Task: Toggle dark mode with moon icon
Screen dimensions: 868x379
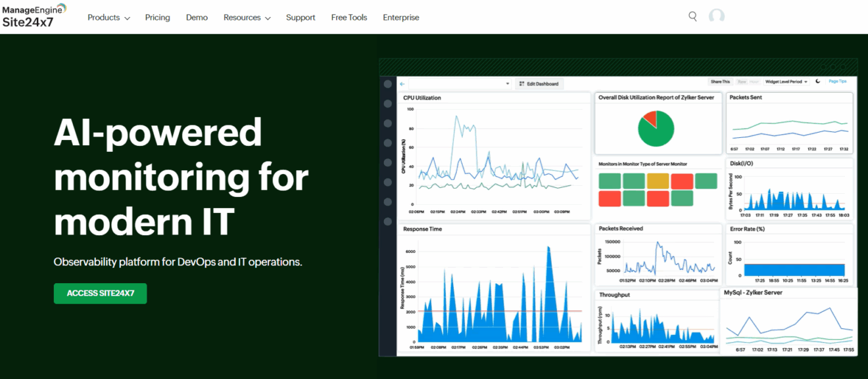Action: (818, 81)
